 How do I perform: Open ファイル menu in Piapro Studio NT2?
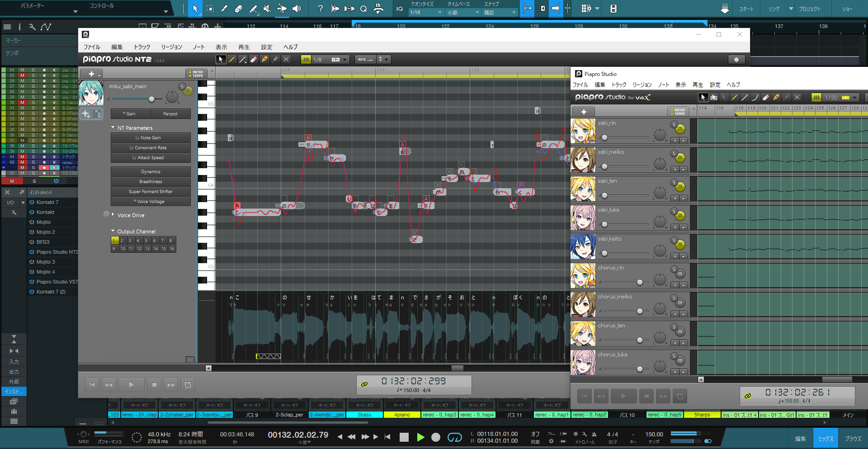pos(92,47)
